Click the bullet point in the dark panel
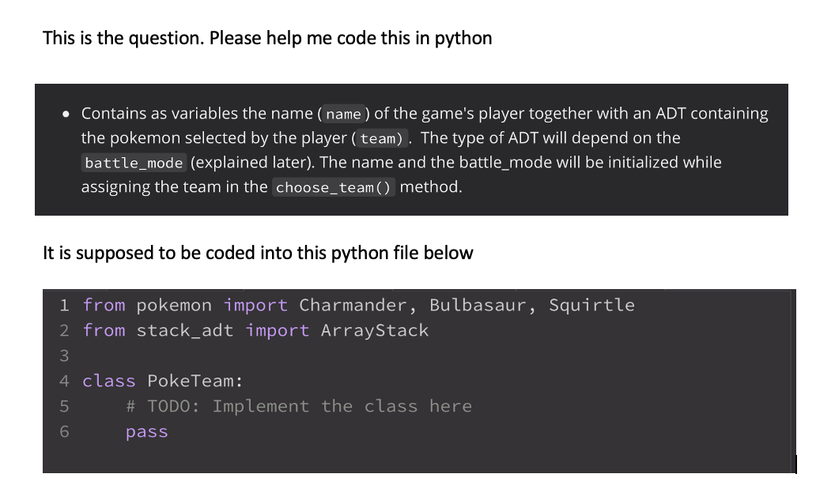835x504 pixels. (65, 114)
